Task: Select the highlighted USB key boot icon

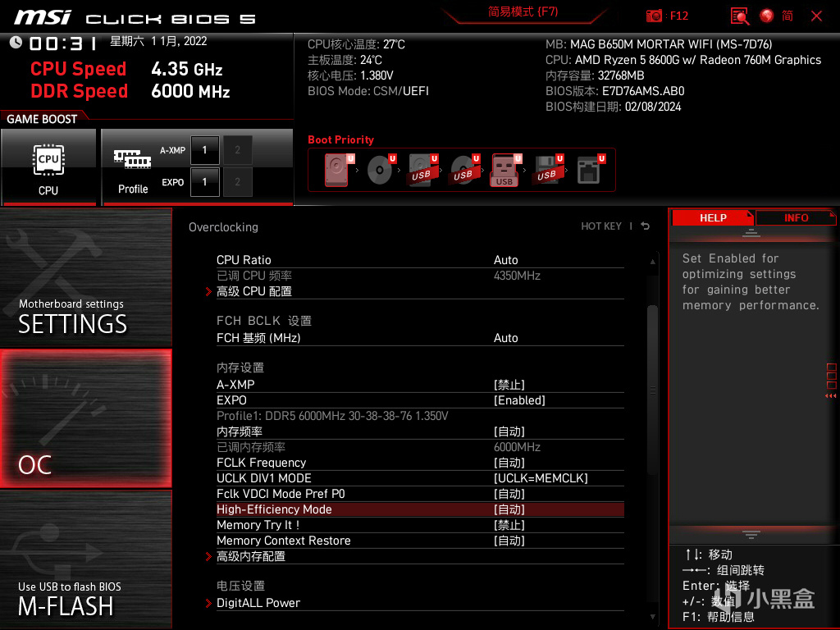Action: click(505, 169)
